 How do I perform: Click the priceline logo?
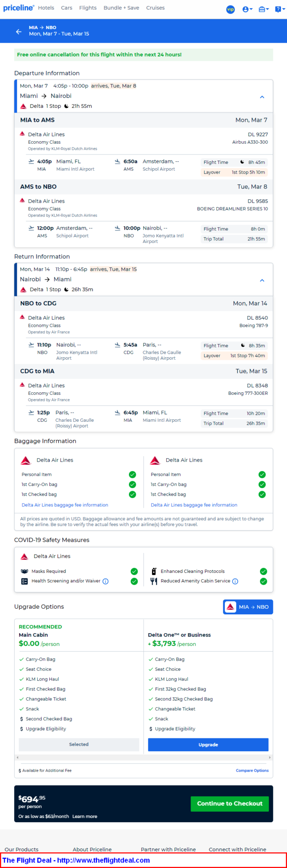point(18,8)
